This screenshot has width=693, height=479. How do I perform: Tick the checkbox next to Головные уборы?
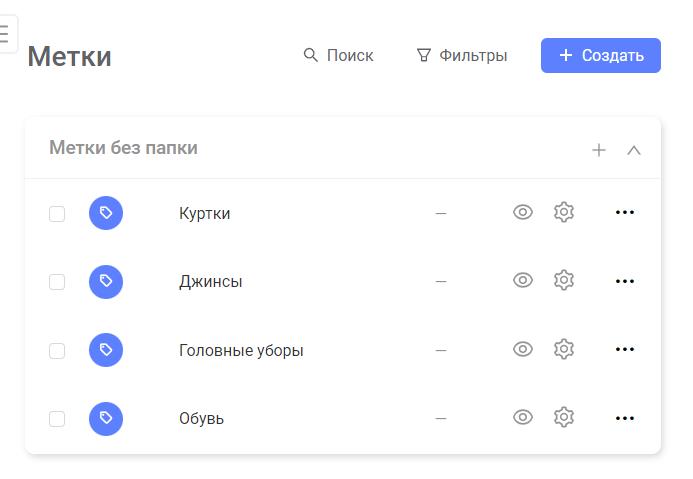(57, 351)
